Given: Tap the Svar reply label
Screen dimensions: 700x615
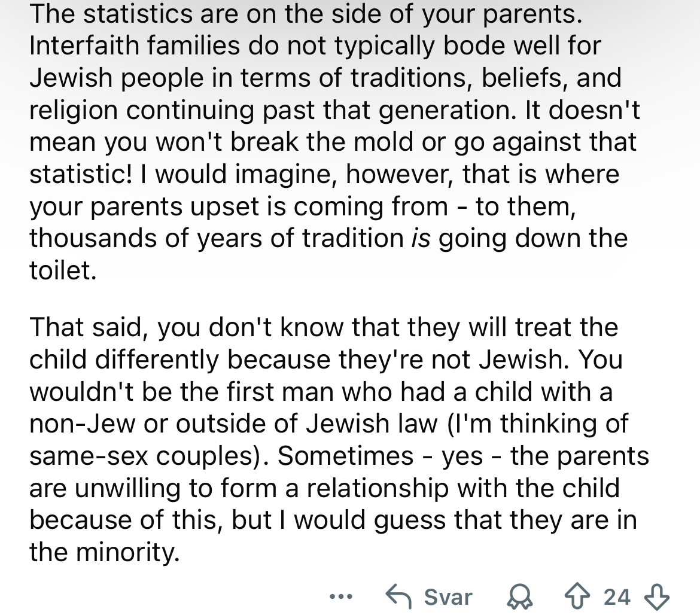Looking at the screenshot, I should [x=448, y=596].
